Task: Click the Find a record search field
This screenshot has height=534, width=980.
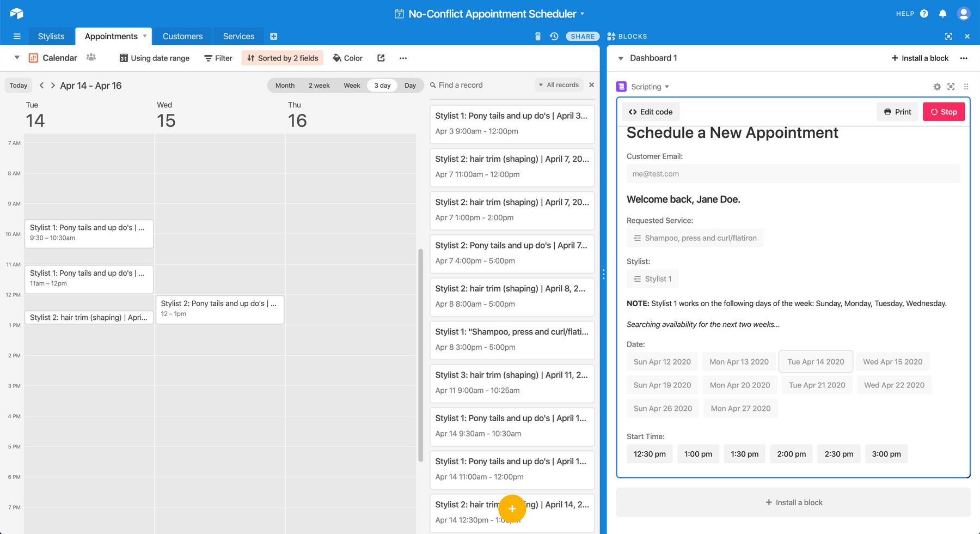Action: coord(479,85)
